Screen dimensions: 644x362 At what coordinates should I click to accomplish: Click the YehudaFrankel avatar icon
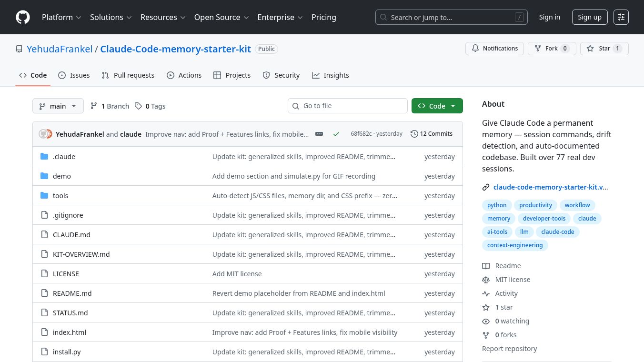pos(43,134)
